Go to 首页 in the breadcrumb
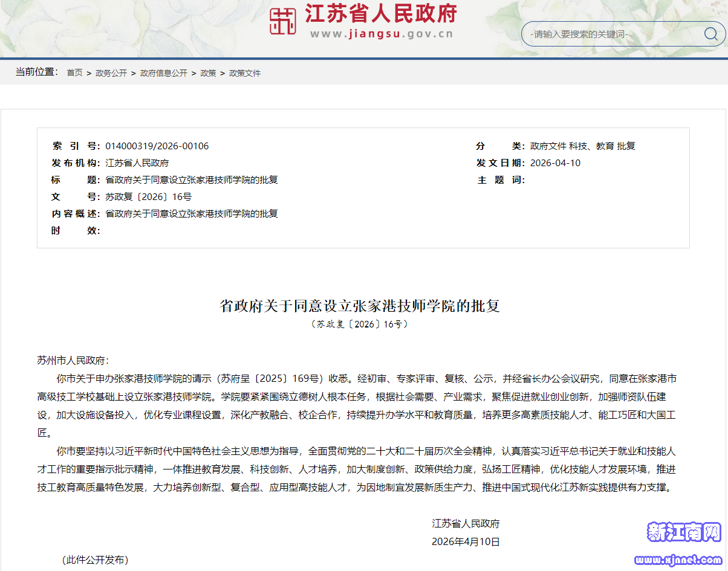Screen dimensions: 728x571 click(x=74, y=73)
